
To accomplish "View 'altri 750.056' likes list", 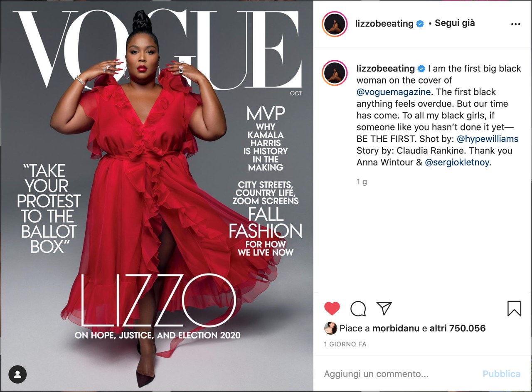I will click(x=458, y=328).
